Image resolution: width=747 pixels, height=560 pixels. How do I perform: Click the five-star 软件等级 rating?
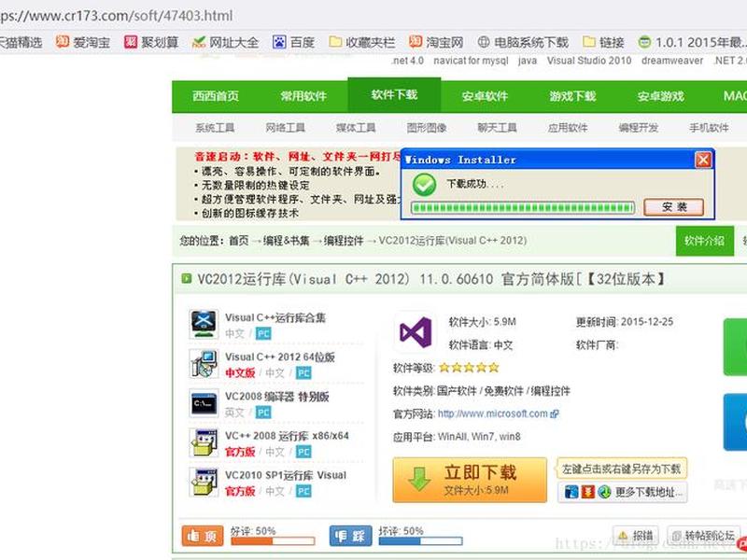click(x=469, y=367)
